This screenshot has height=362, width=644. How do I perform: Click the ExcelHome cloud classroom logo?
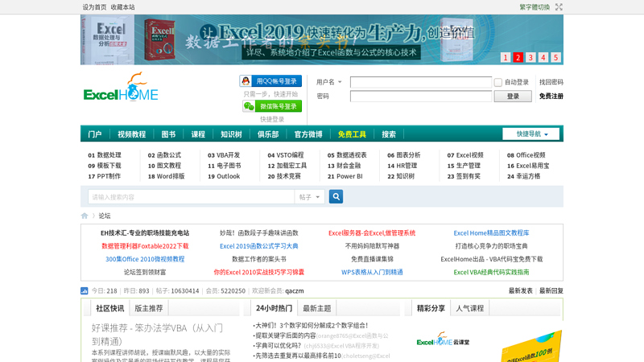click(x=443, y=339)
